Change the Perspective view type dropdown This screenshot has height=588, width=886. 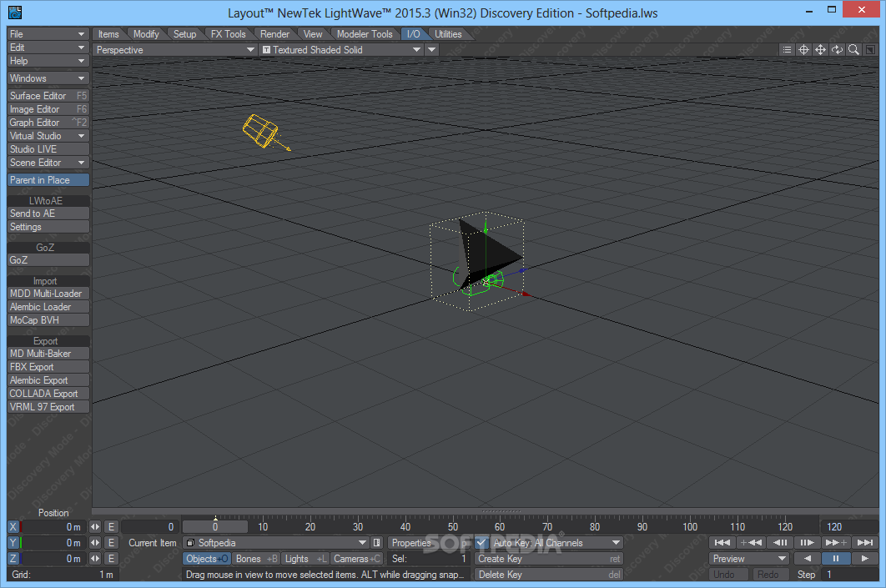click(x=175, y=50)
